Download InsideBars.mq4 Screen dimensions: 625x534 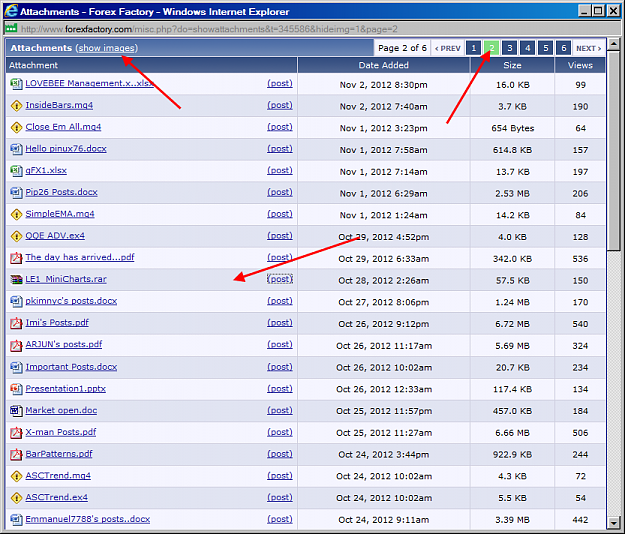(x=59, y=105)
